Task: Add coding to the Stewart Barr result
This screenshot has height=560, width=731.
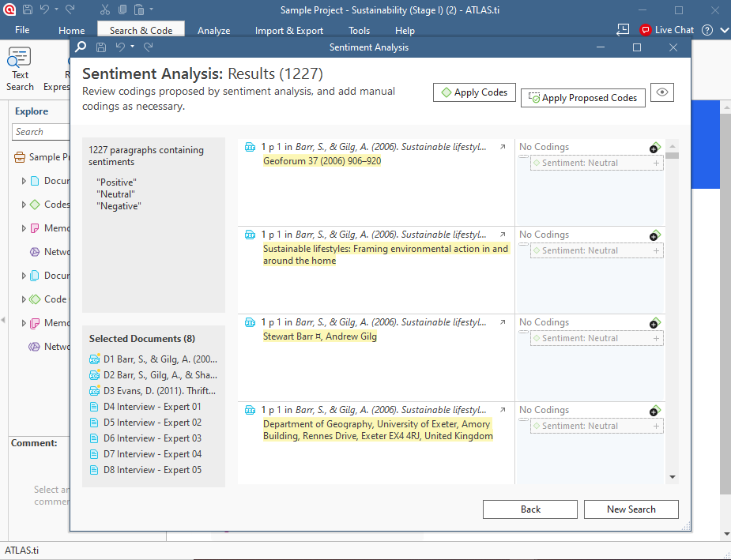Action: [x=655, y=323]
